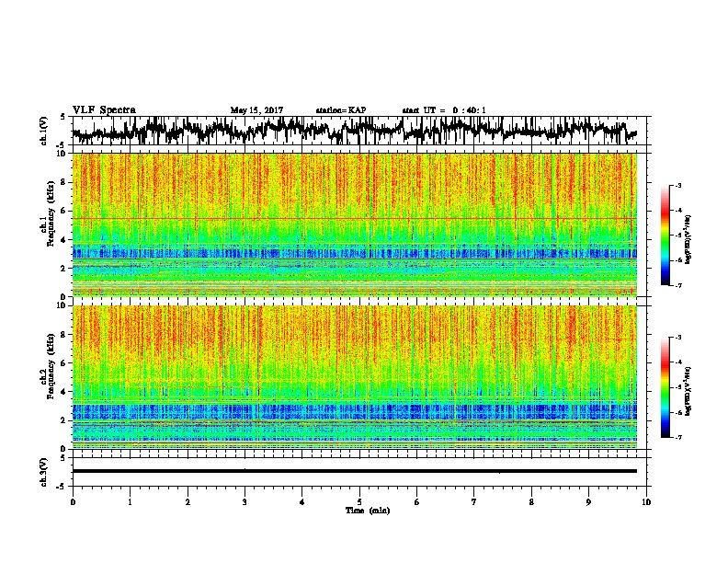
Task: Click time axis tick label "0"
Action: [73, 502]
